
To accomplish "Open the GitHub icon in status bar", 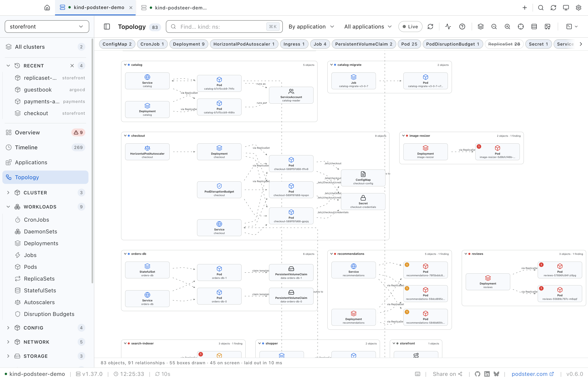I will click(478, 374).
